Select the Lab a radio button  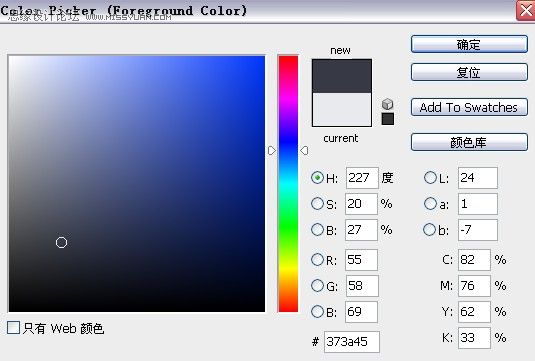point(430,204)
